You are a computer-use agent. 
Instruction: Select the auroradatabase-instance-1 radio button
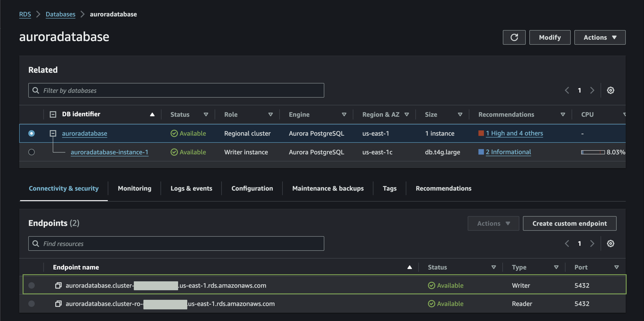tap(32, 152)
